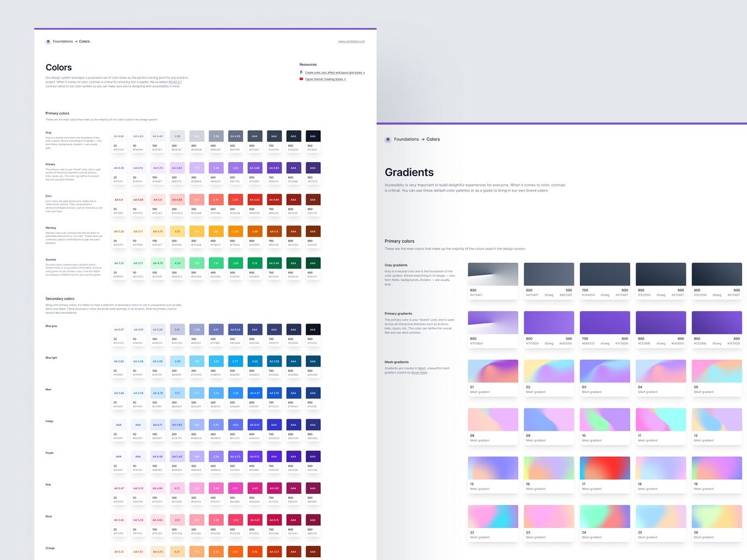Select Foundations in the Colors page breadcrumb

[62, 41]
